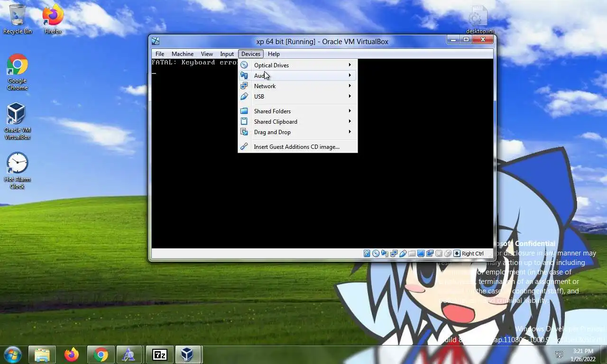
Task: Click the keyboard capture arrow indicator beside Right Ctrl
Action: [457, 254]
